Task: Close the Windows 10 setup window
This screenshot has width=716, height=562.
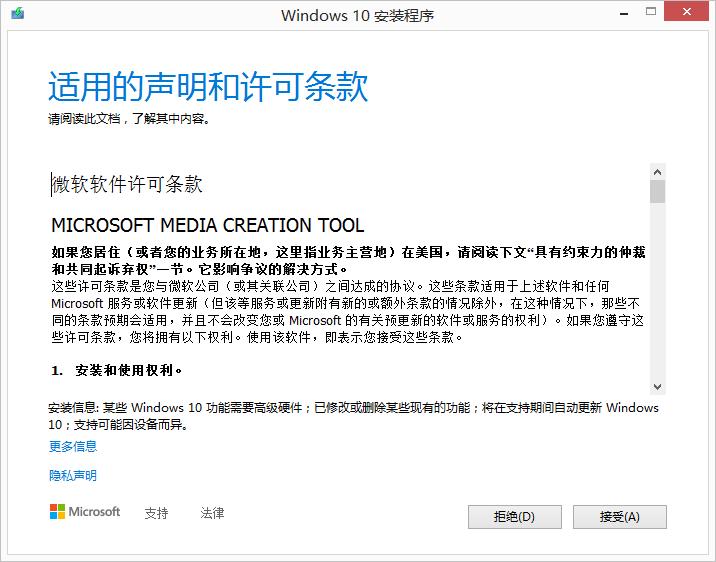Action: [686, 11]
